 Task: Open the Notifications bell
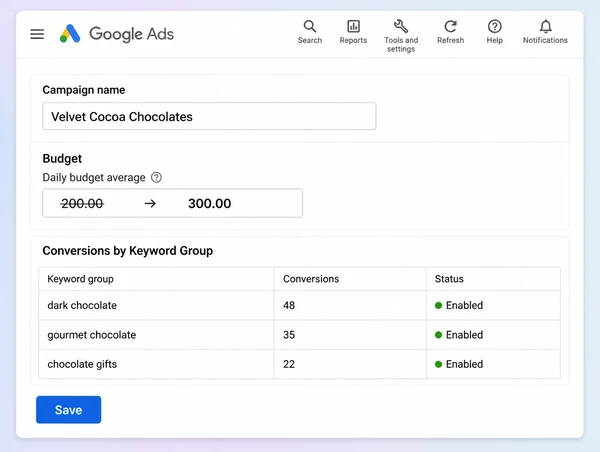click(545, 32)
